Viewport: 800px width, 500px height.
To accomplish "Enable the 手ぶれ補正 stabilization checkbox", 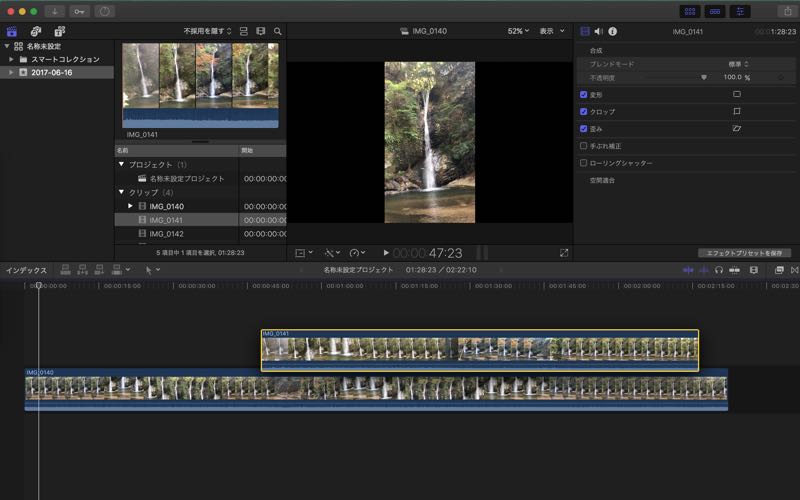I will click(584, 145).
